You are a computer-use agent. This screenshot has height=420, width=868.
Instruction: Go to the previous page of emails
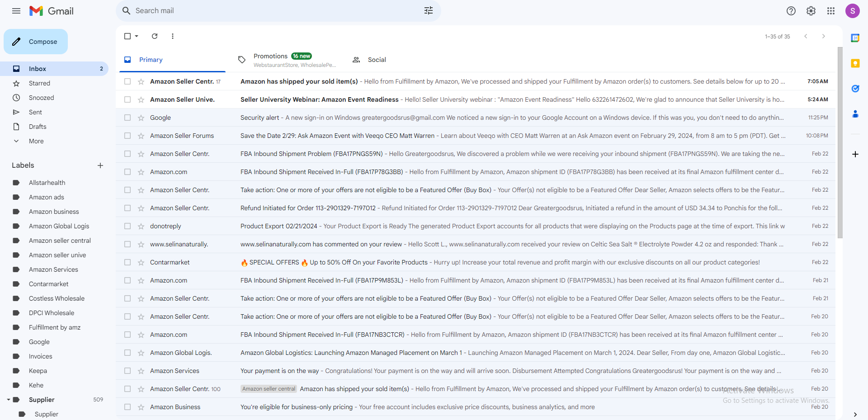click(x=806, y=36)
